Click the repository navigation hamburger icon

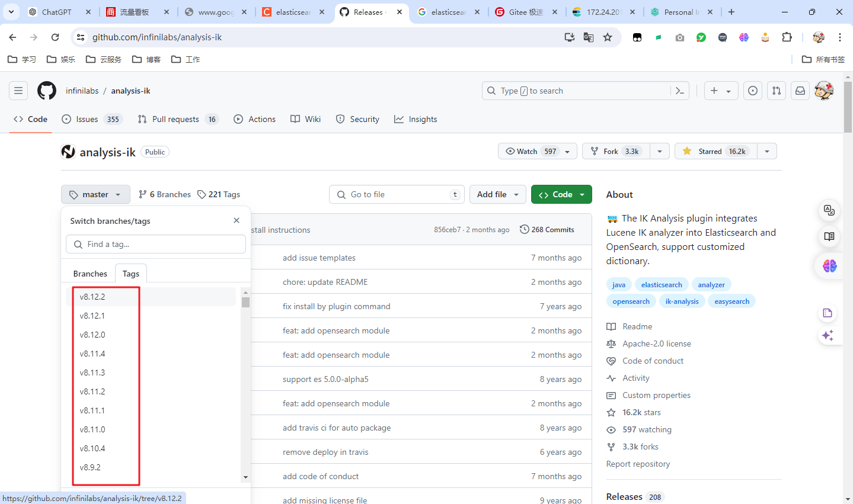click(18, 90)
